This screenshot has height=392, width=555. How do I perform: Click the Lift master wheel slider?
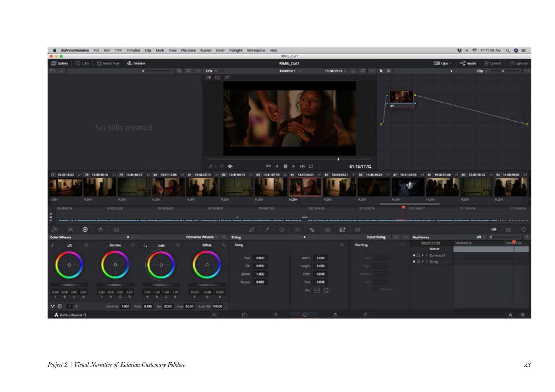69,285
